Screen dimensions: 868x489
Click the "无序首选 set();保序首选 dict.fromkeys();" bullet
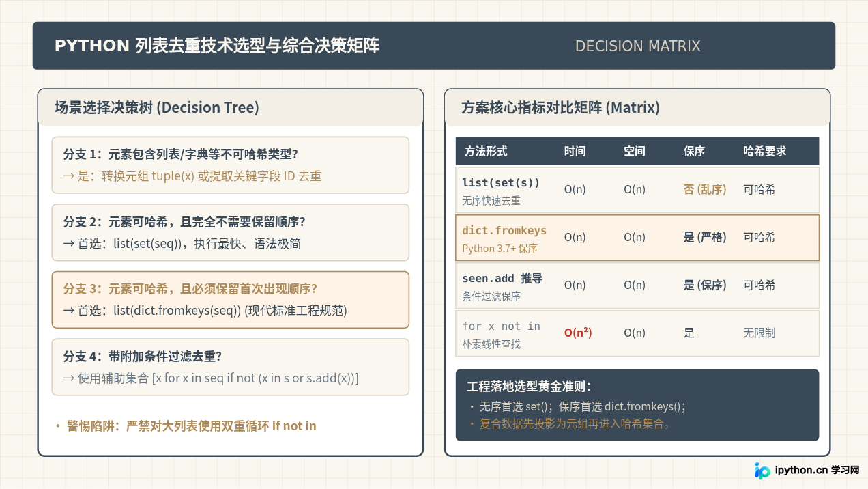577,406
